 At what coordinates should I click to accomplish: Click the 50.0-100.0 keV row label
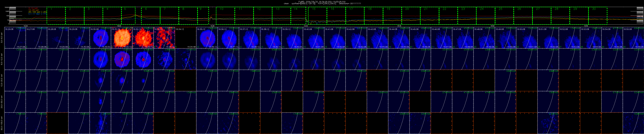[2, 123]
